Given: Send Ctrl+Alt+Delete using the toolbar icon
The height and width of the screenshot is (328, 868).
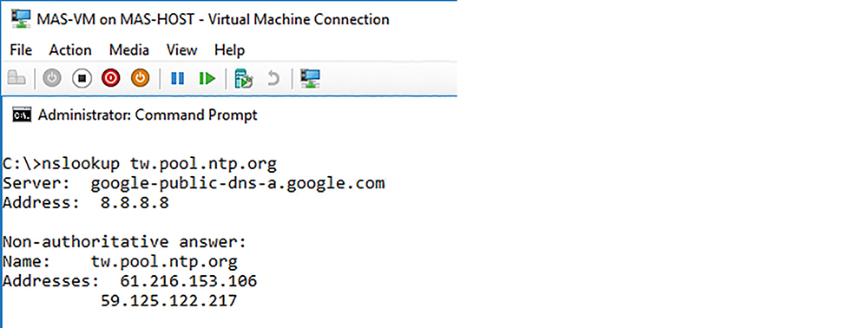Looking at the screenshot, I should pyautogui.click(x=16, y=79).
